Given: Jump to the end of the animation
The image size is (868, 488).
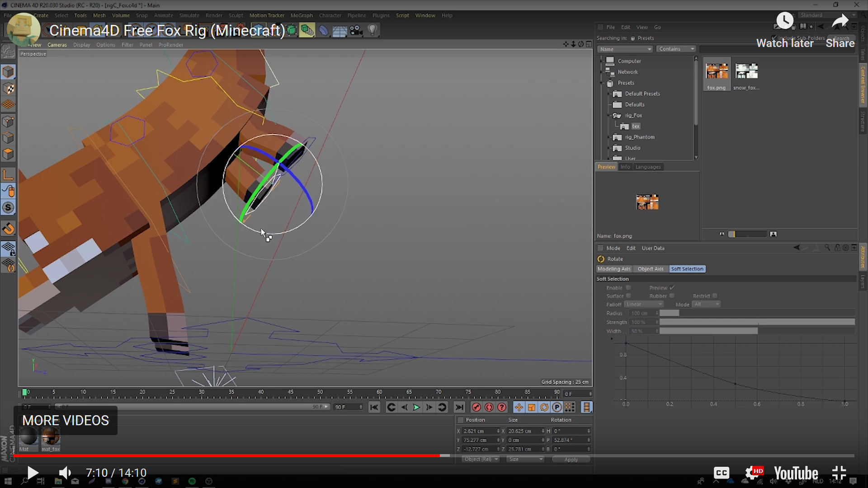Looking at the screenshot, I should (459, 407).
